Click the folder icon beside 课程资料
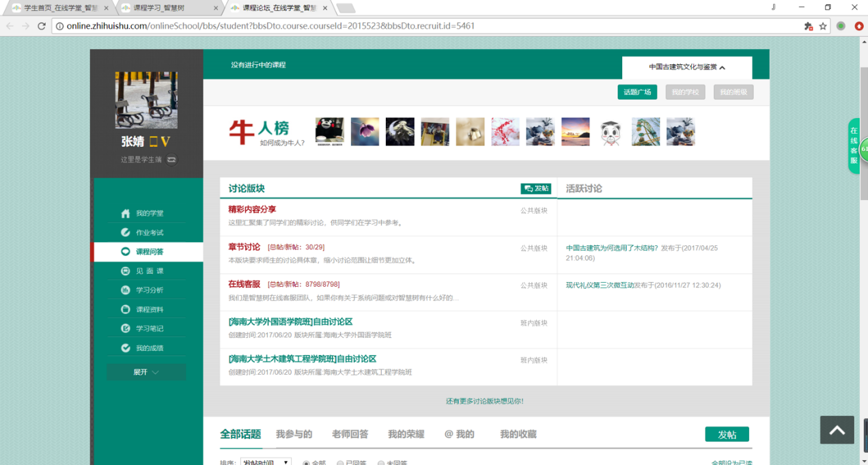The width and height of the screenshot is (868, 465). coord(126,309)
